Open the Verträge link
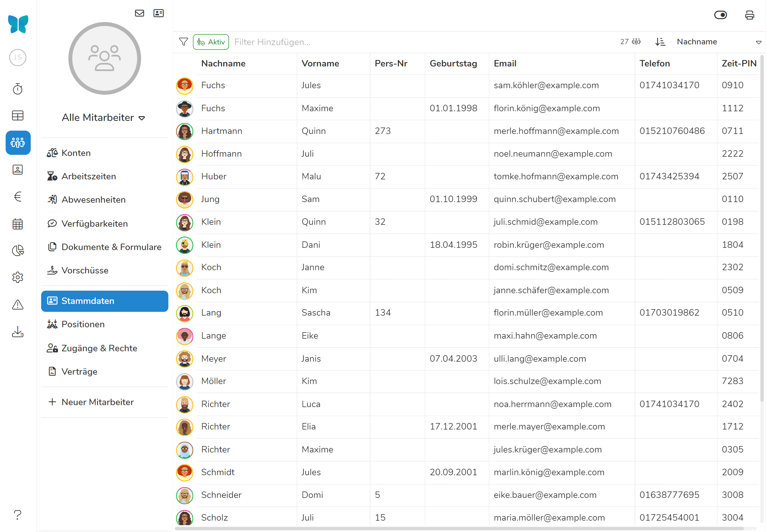766x532 pixels. click(80, 372)
